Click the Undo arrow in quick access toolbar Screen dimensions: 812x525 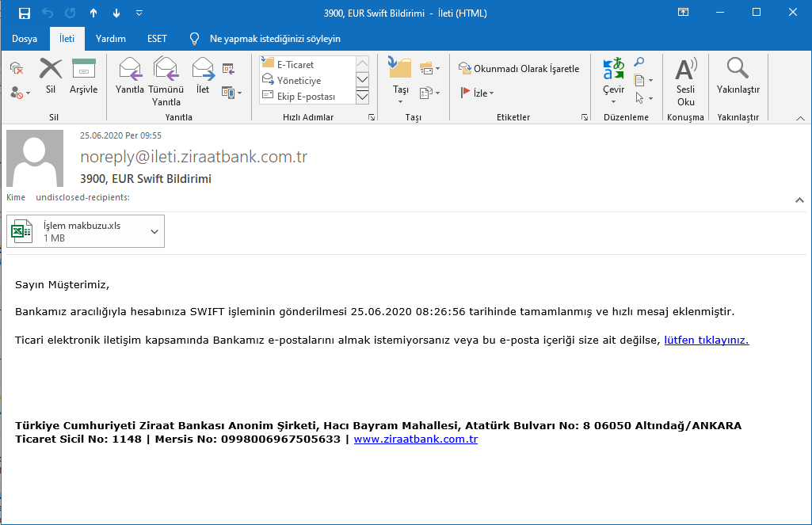coord(48,13)
